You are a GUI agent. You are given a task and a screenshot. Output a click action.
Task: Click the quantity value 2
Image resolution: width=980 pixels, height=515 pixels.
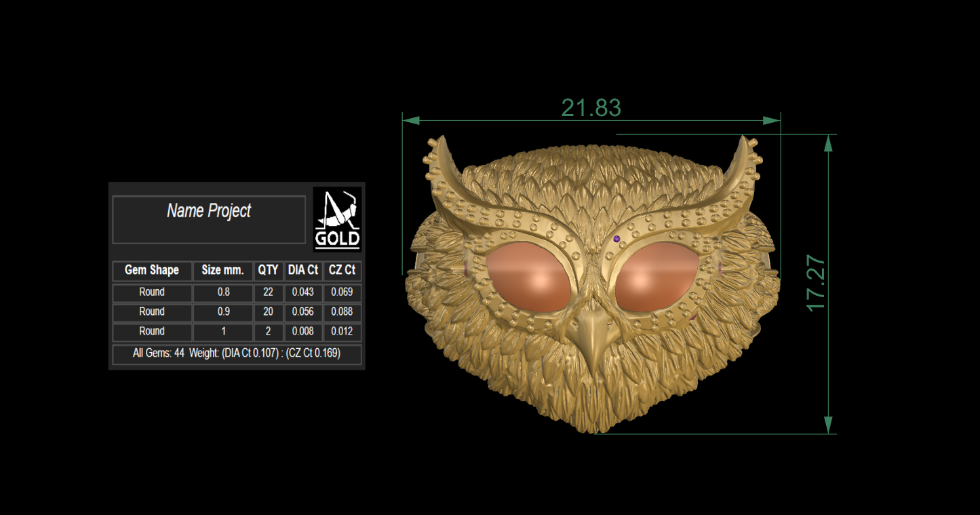[x=268, y=332]
